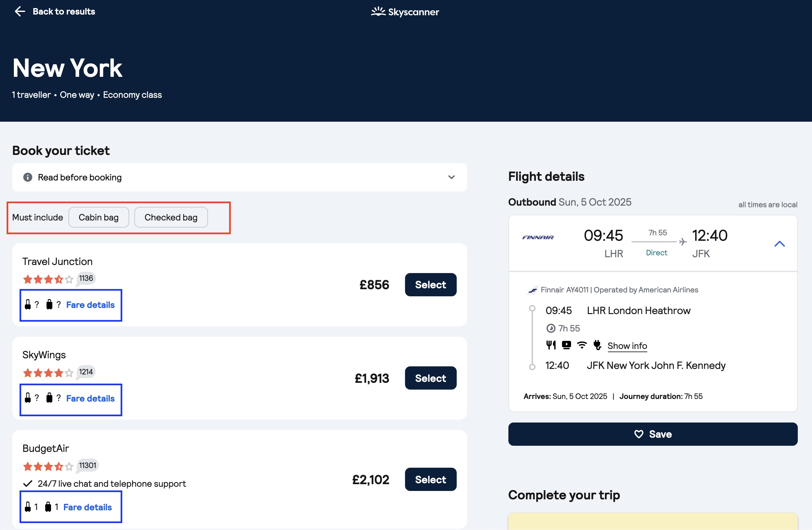Open the Skyscanner logo home link
The image size is (812, 530).
(x=405, y=12)
